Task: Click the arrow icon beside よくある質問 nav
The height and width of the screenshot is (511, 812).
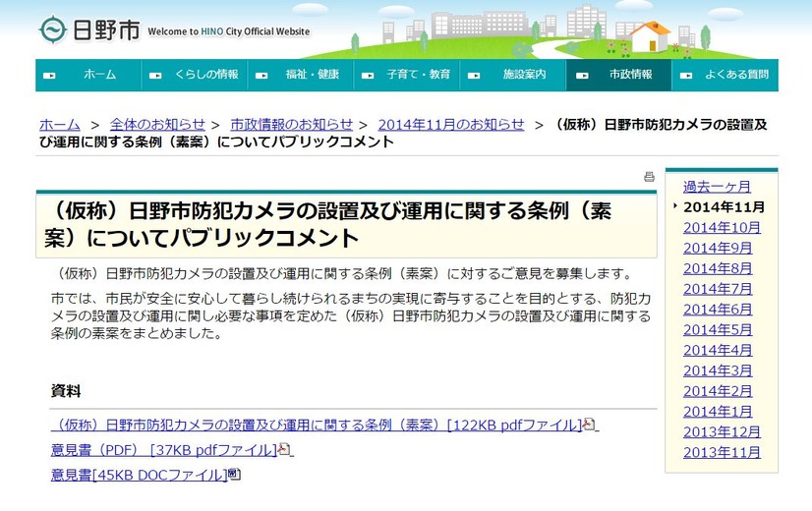Action: (686, 76)
